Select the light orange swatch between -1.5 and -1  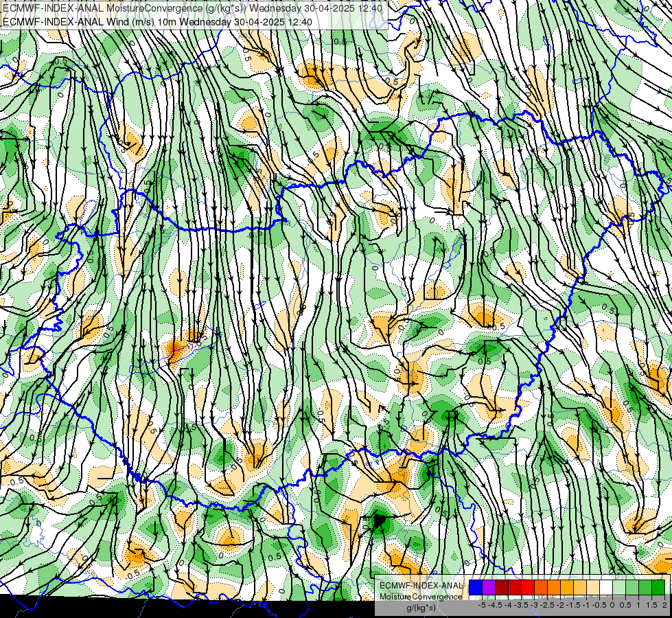point(580,587)
